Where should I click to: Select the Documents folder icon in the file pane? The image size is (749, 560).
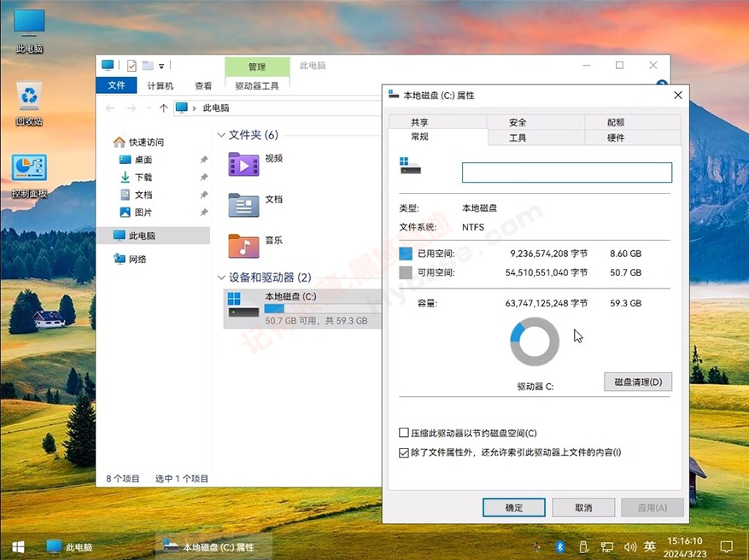243,205
